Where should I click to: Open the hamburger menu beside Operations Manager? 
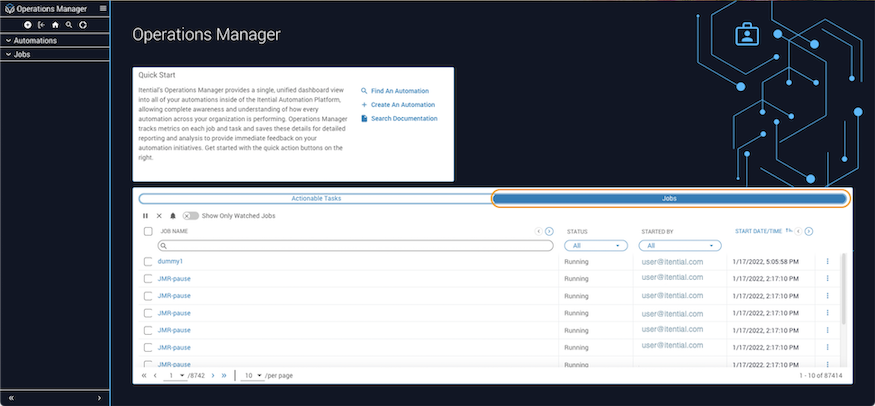pos(103,9)
